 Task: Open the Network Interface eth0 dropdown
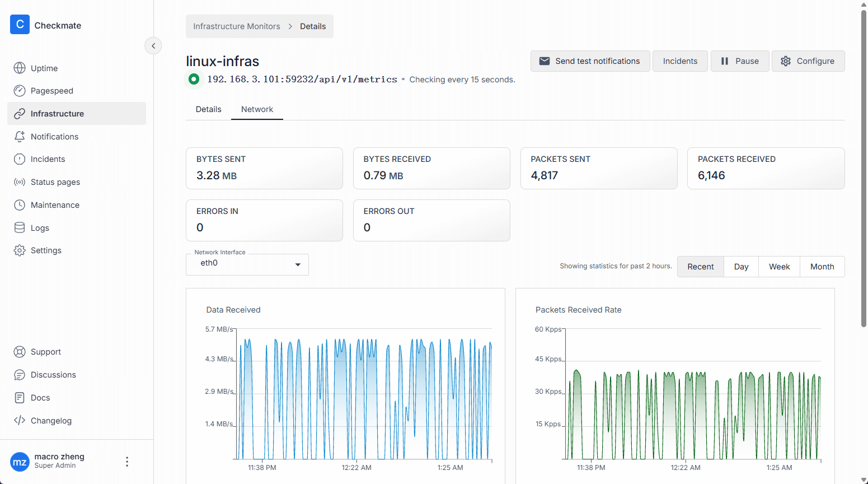click(x=247, y=264)
